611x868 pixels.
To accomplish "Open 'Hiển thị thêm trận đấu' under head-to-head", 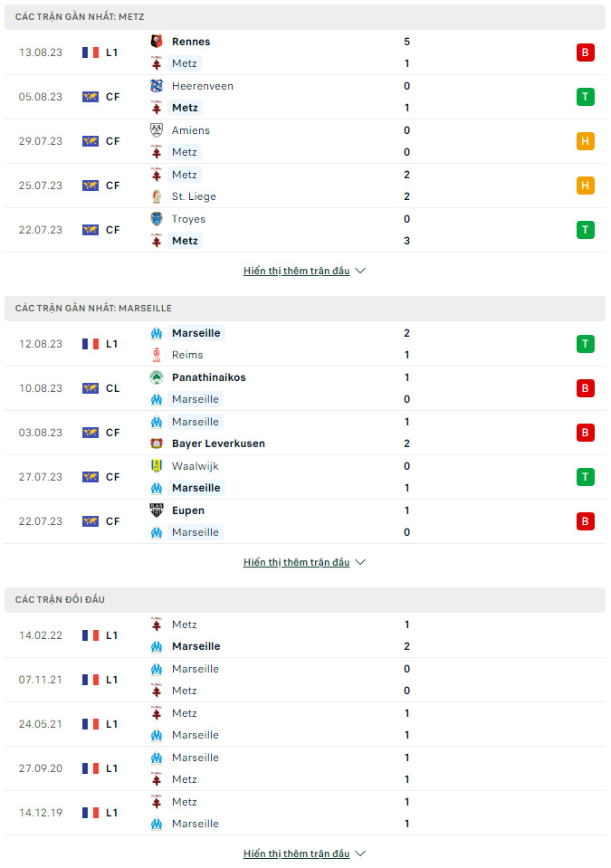I will point(297,854).
